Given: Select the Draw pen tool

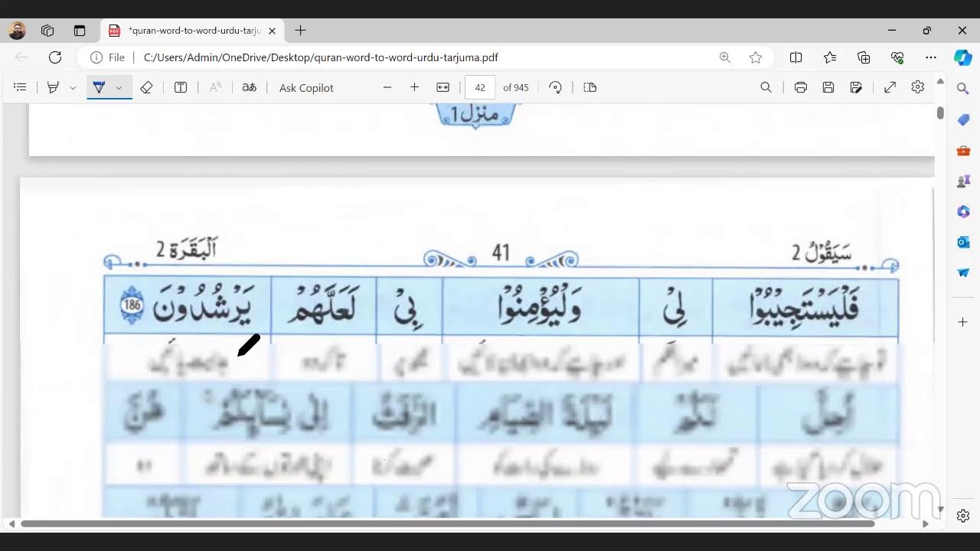Looking at the screenshot, I should coord(99,87).
